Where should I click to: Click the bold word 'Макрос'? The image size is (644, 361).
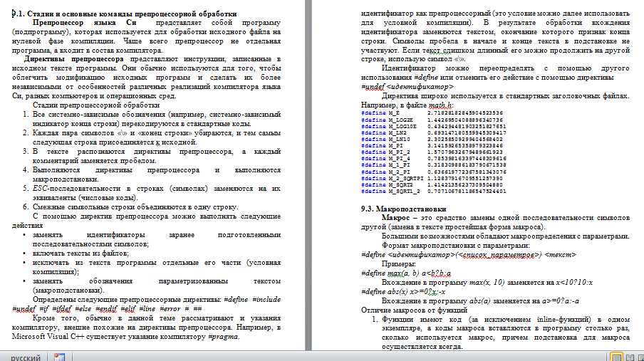(395, 218)
